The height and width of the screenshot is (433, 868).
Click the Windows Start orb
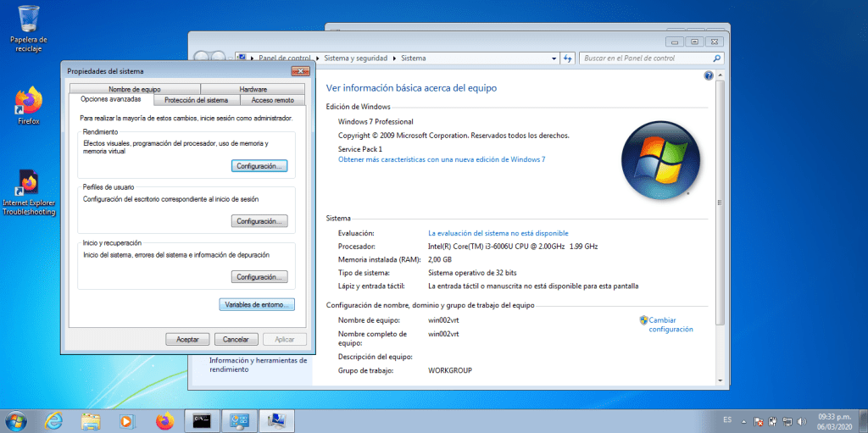pos(15,420)
